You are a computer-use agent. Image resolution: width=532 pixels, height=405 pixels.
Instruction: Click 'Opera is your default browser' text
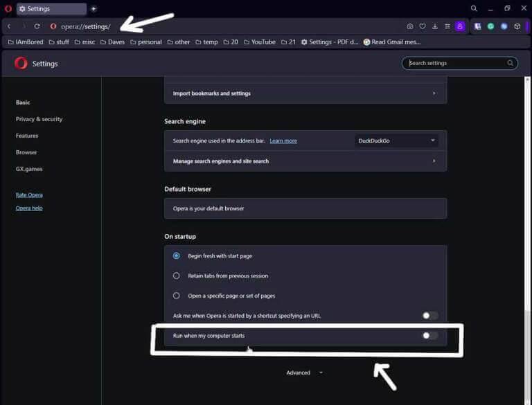[209, 208]
